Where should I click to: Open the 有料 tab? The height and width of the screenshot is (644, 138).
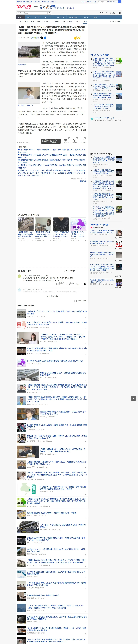coord(95,17)
